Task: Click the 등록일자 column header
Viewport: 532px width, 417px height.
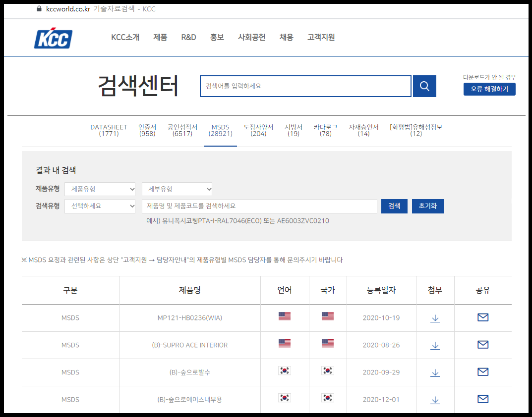Action: (x=381, y=290)
